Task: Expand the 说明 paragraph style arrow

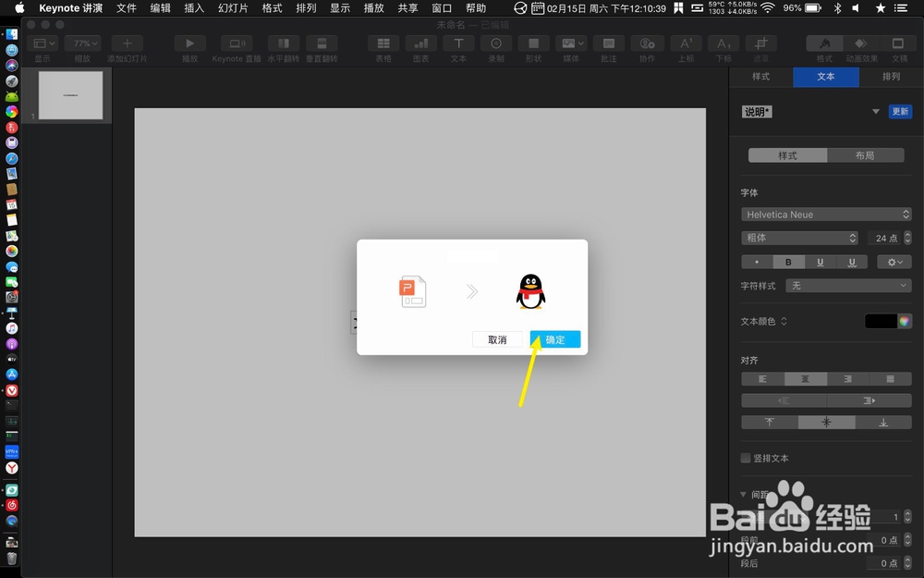Action: pos(876,112)
